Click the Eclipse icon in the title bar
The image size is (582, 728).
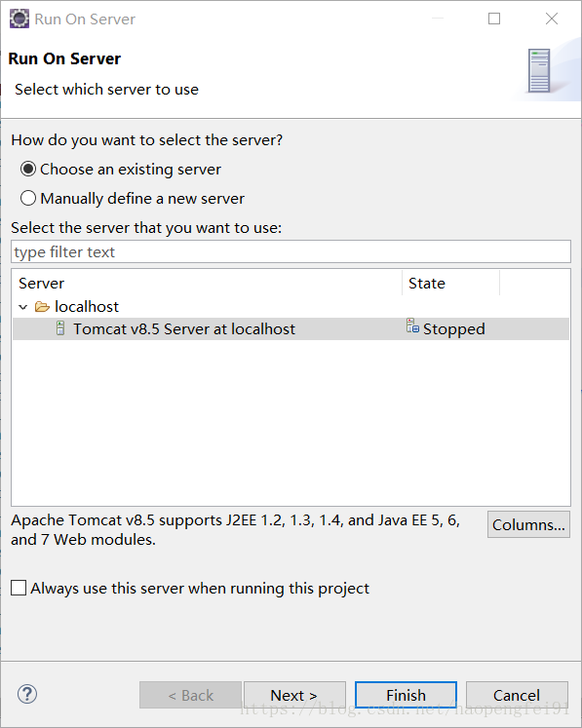point(19,19)
